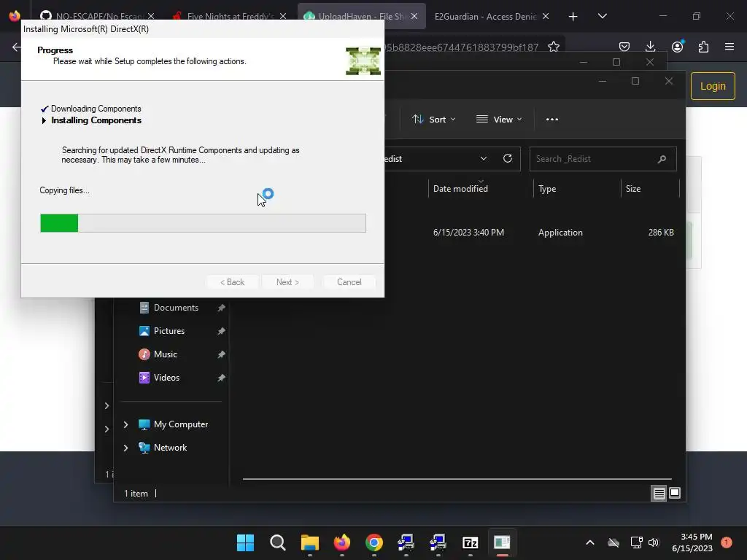
Task: Go back in Firefox
Action: click(17, 47)
